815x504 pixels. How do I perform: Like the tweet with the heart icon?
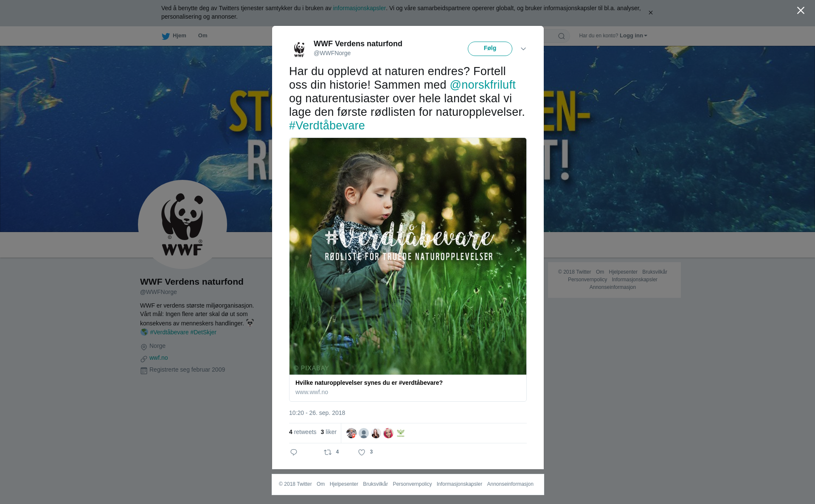point(362,452)
